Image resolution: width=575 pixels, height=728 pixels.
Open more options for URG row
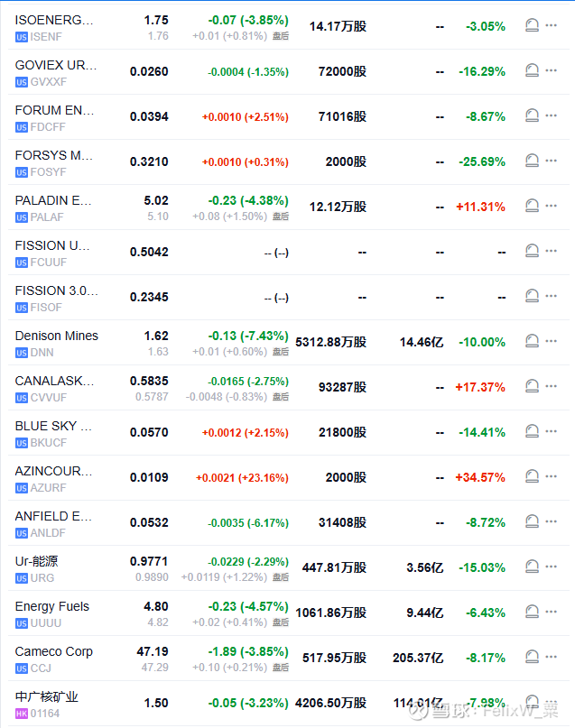[552, 567]
